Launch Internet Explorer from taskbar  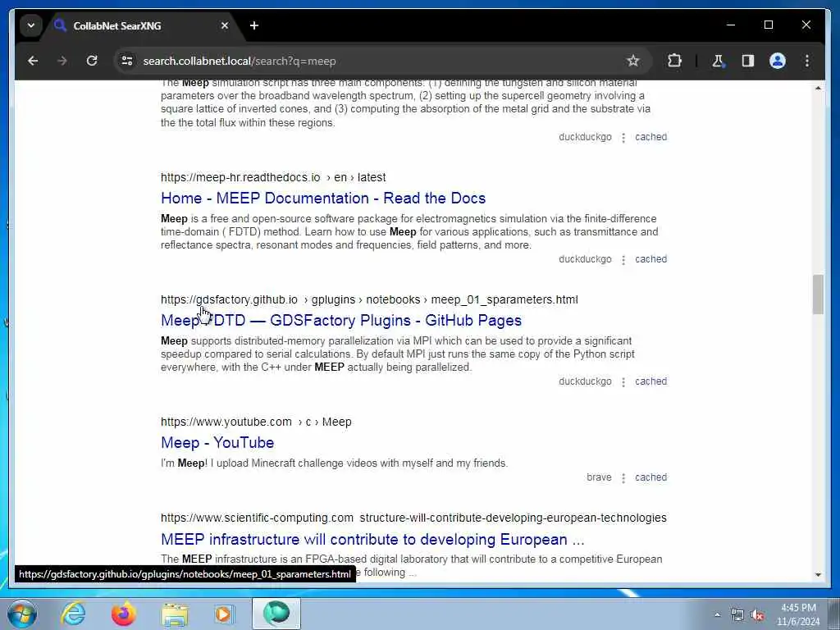tap(73, 614)
